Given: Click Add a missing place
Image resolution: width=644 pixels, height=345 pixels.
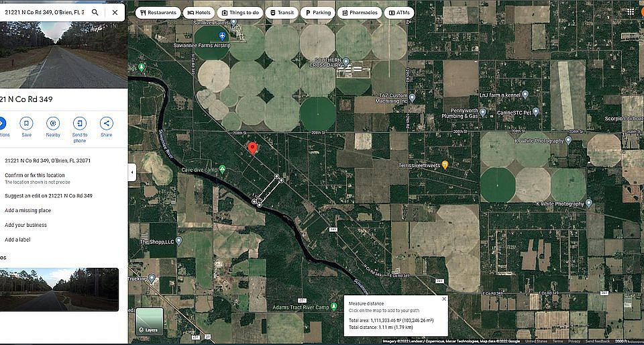Looking at the screenshot, I should (x=28, y=211).
